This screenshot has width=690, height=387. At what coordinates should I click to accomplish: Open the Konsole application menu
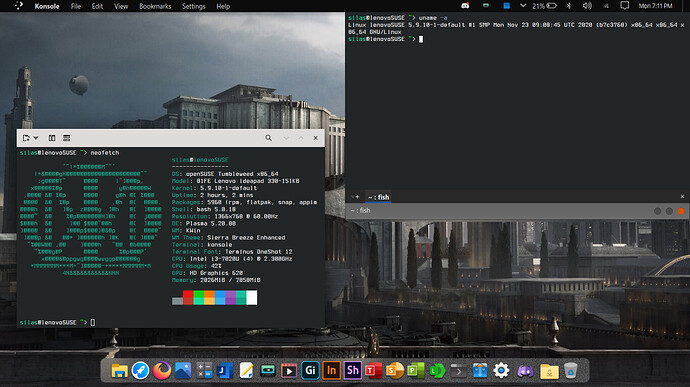click(x=47, y=6)
